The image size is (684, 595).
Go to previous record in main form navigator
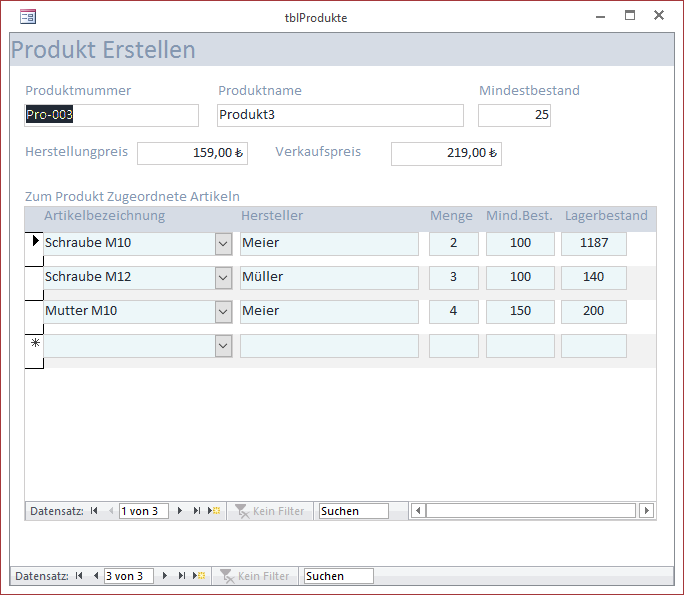pos(96,576)
